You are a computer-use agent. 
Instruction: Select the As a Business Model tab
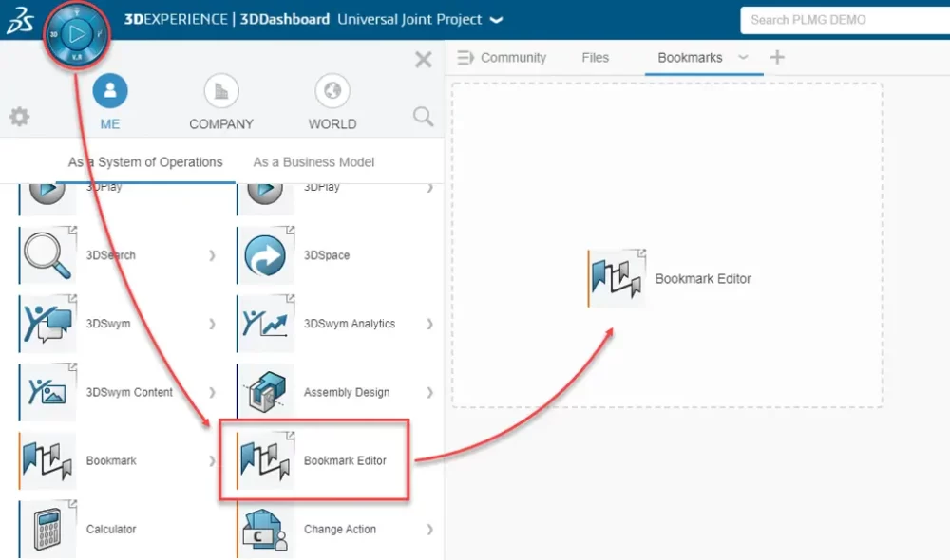313,162
